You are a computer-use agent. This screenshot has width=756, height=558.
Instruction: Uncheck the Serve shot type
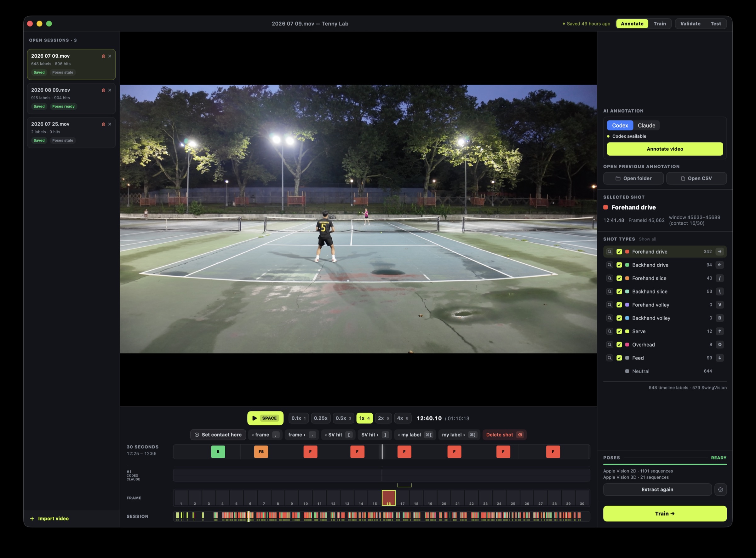click(619, 331)
